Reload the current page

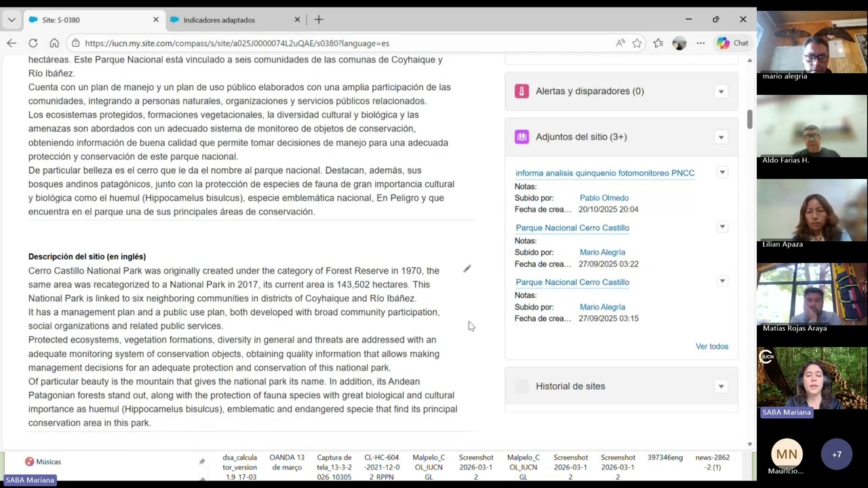coord(33,43)
